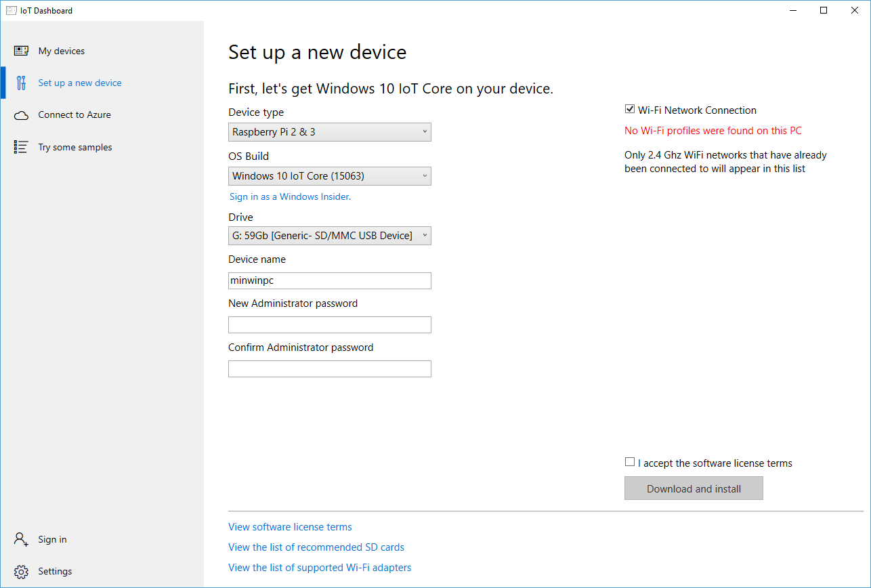This screenshot has width=871, height=588.
Task: Click the Set up a new device heading
Action: [318, 52]
